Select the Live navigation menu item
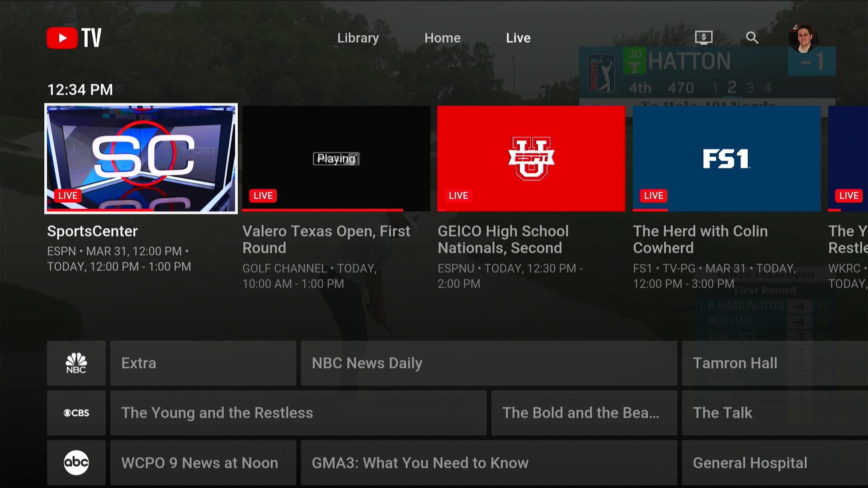Viewport: 868px width, 488px height. (x=517, y=37)
